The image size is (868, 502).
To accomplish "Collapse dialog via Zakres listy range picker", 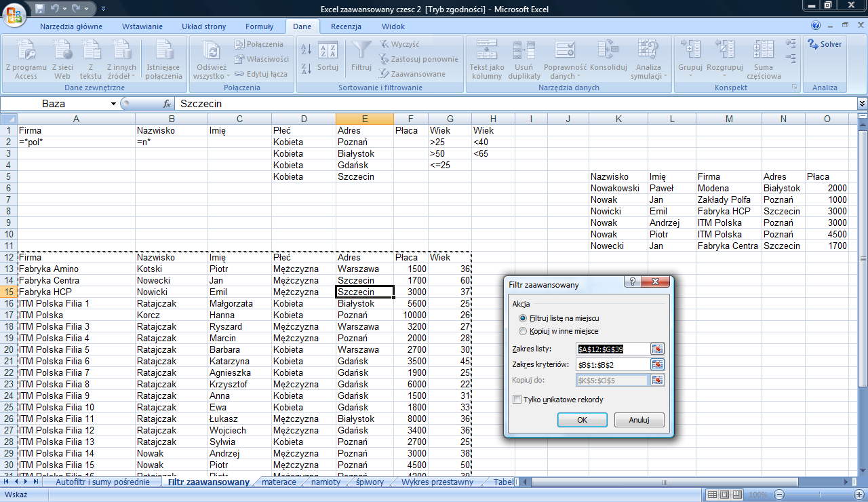I will point(657,349).
